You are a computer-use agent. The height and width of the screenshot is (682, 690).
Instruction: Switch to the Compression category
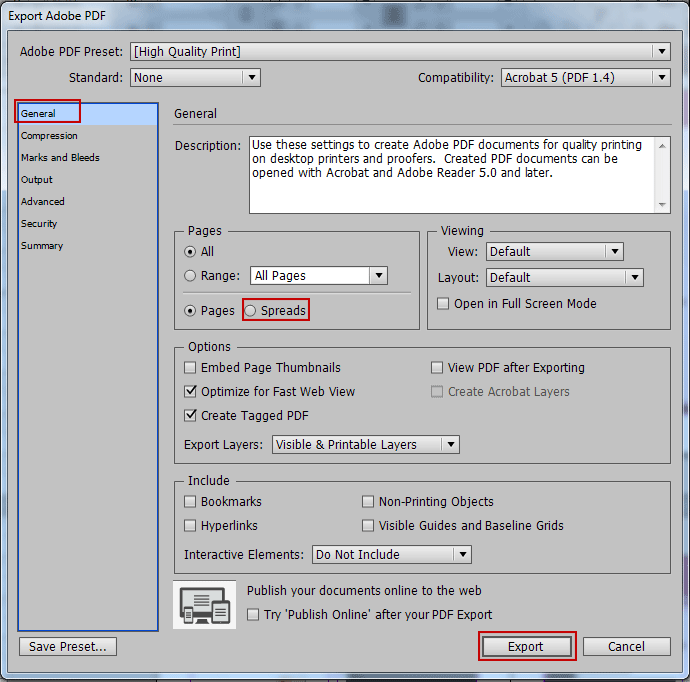point(88,136)
